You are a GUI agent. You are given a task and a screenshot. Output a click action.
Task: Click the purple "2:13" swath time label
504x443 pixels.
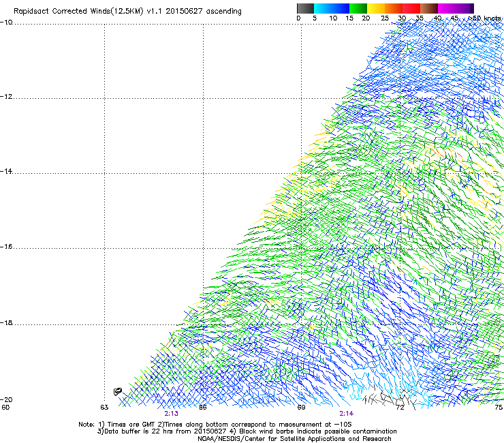coord(172,414)
